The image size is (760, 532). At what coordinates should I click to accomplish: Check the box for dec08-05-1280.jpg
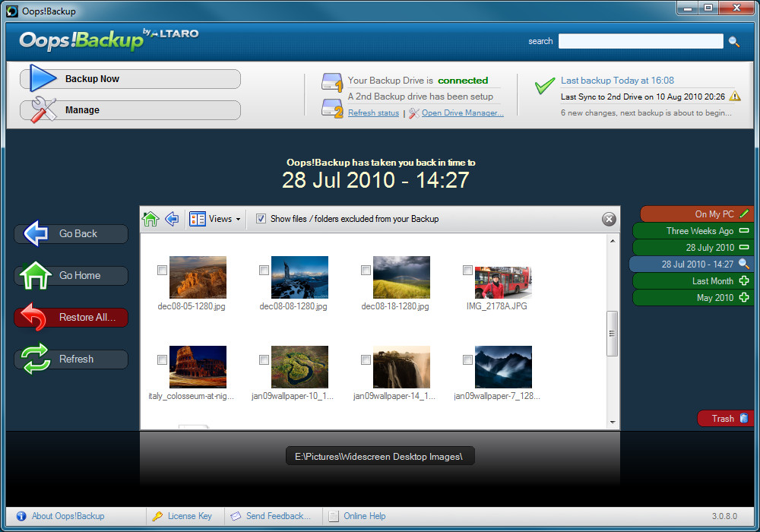coord(162,270)
